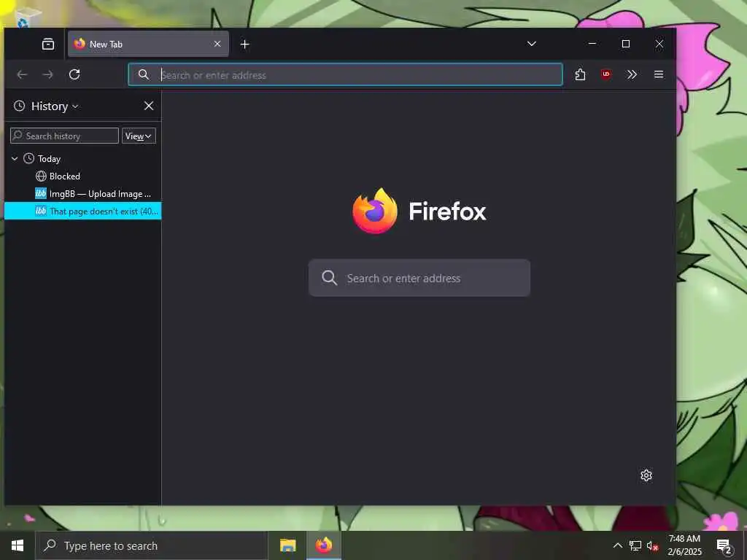Screen dimensions: 747x560
Task: Open muted volume tray icon
Action: coord(652,545)
